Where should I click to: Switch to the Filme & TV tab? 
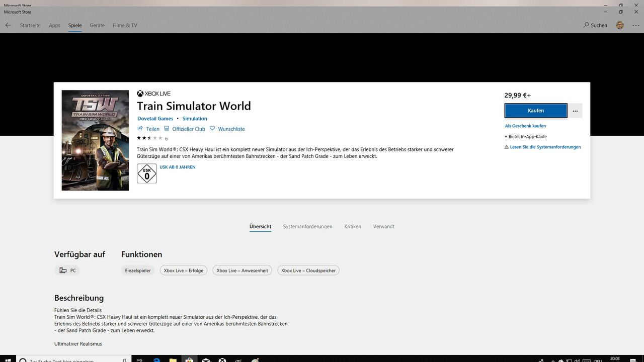[x=125, y=25]
